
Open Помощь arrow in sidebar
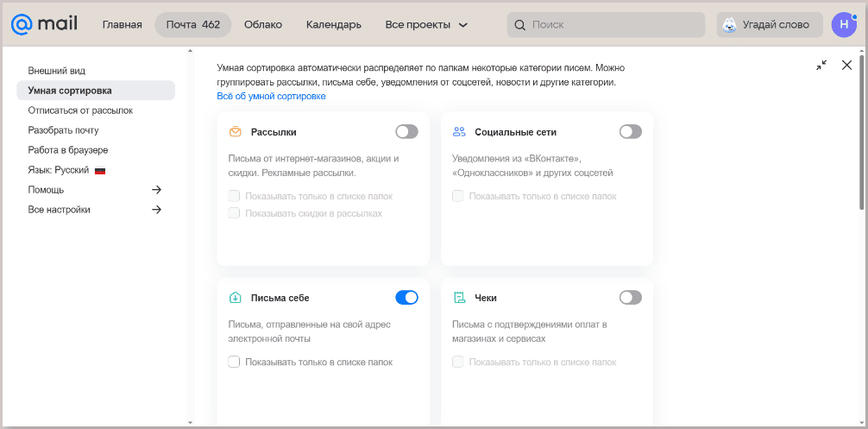157,190
